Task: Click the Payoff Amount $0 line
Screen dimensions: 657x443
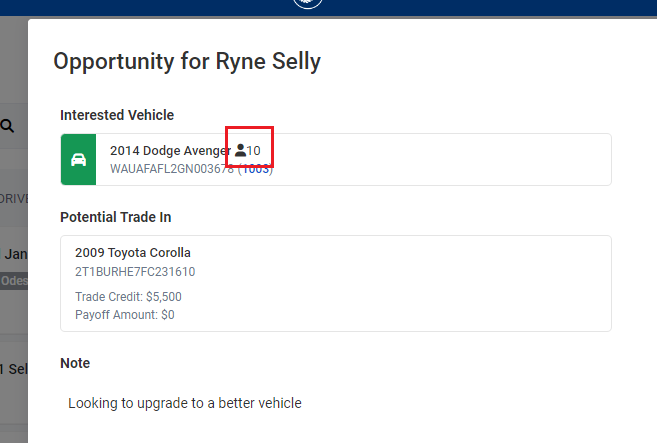Action: click(x=125, y=315)
